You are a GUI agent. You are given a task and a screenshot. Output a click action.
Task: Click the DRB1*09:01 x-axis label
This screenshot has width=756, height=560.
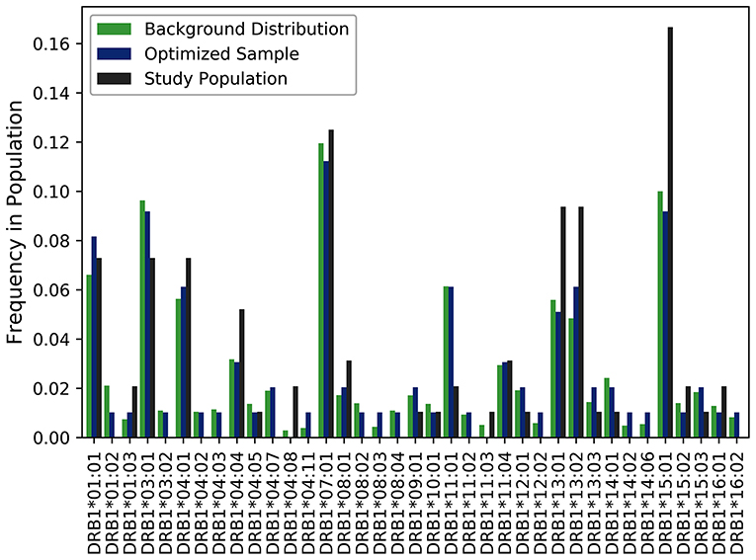coord(415,502)
